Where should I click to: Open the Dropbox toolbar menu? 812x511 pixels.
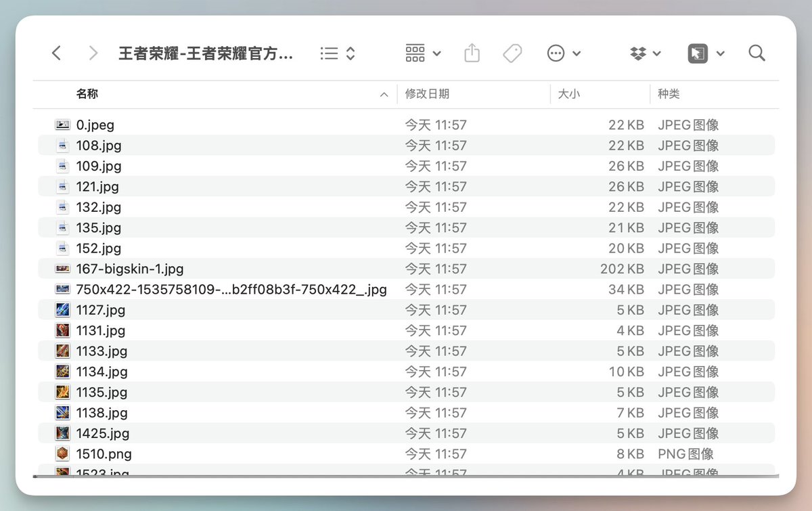(645, 53)
